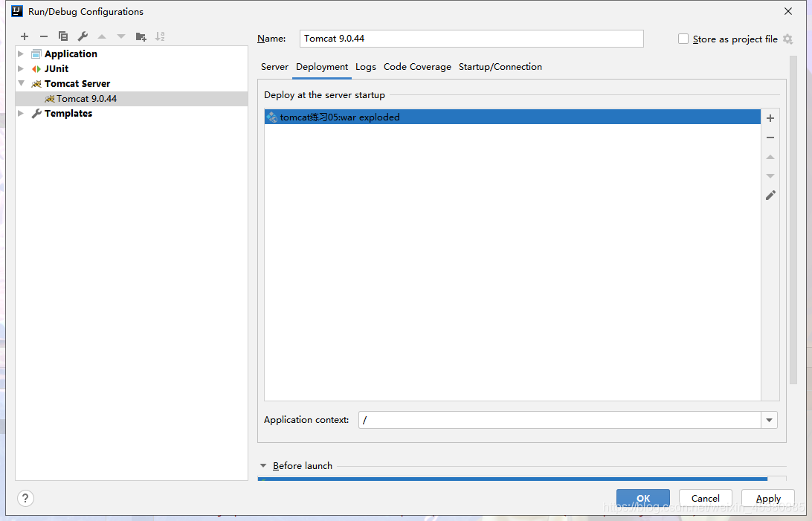Screen dimensions: 812x521
Task: Switch to Code Coverage tab
Action: click(417, 67)
